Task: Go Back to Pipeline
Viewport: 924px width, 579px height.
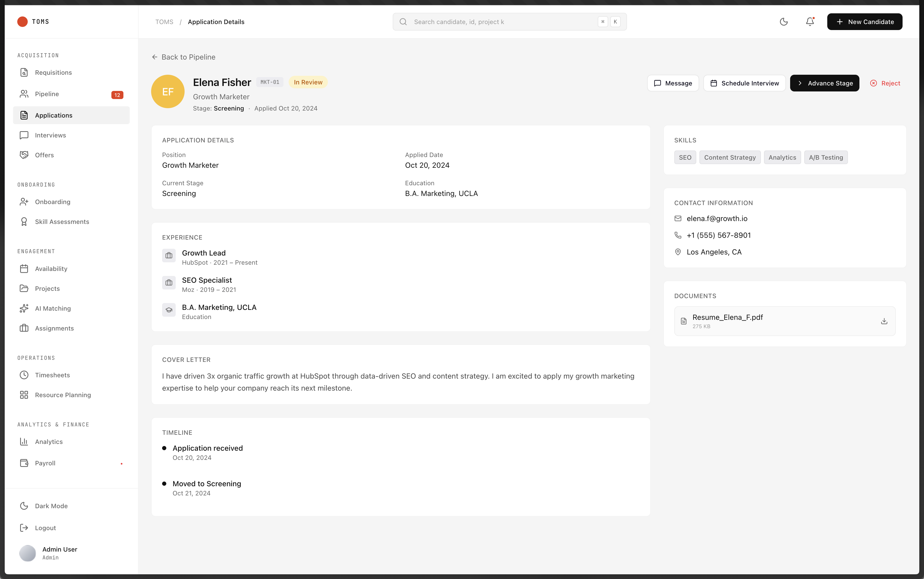Action: [184, 57]
